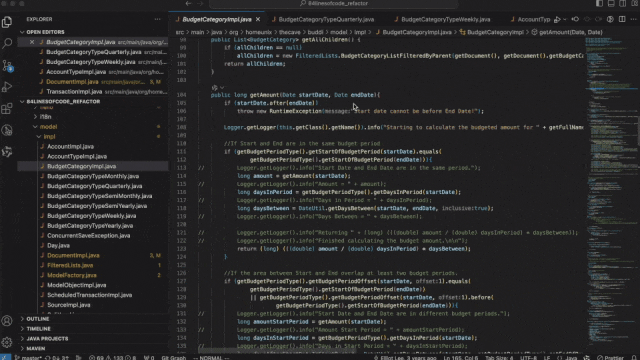Click the Go Back navigation arrow
The height and width of the screenshot is (360, 640).
pyautogui.click(x=188, y=3)
